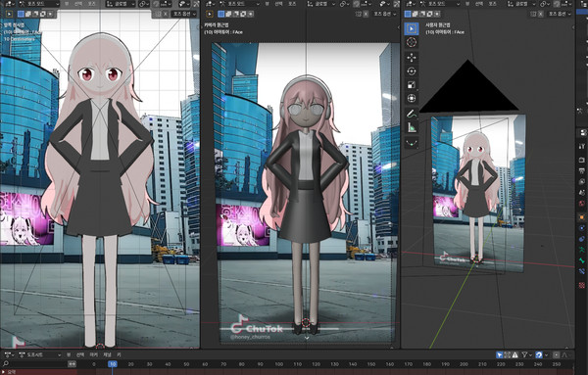The height and width of the screenshot is (375, 588).
Task: Click tweak tool icon in Front Orthographic viewport
Action: [x=9, y=14]
